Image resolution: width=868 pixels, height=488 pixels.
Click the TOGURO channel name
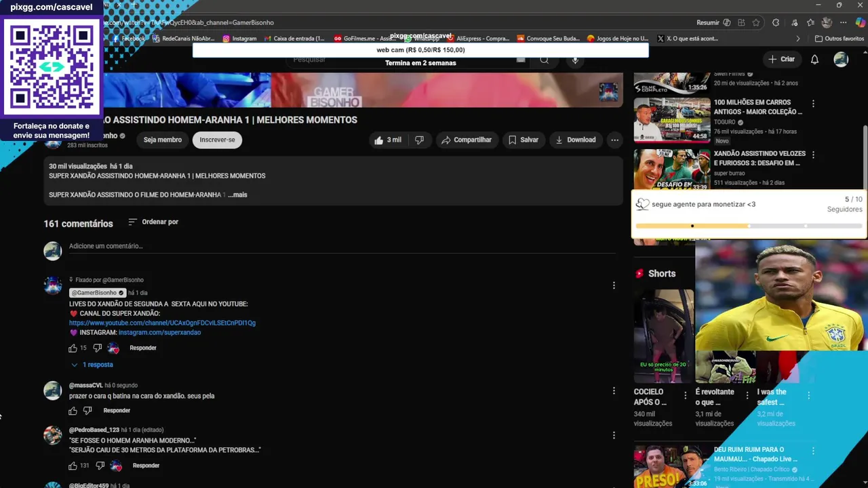(x=724, y=123)
